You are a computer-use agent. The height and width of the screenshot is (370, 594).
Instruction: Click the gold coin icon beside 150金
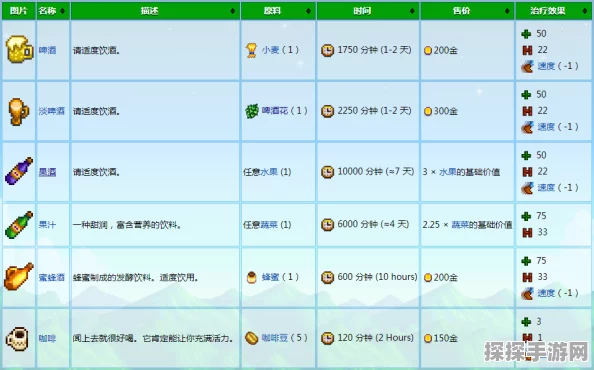(x=428, y=338)
